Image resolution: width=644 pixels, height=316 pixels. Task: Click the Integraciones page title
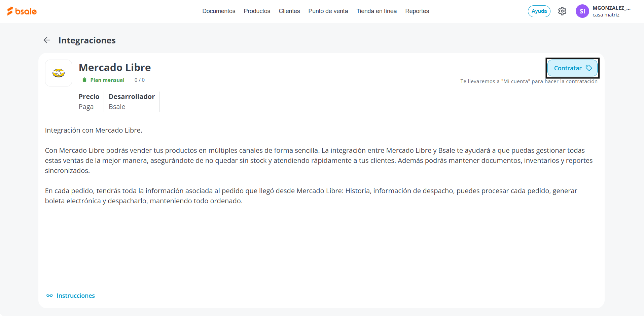pyautogui.click(x=87, y=40)
